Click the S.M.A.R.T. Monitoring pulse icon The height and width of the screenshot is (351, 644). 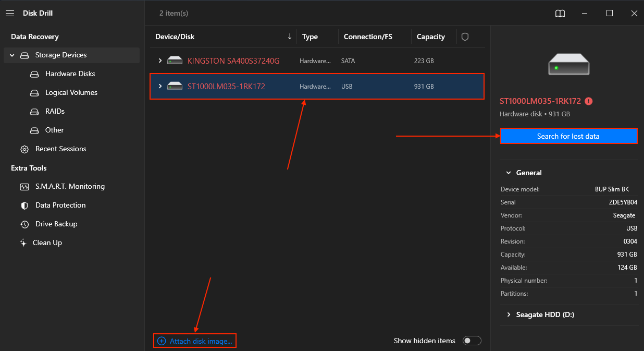[x=24, y=187]
